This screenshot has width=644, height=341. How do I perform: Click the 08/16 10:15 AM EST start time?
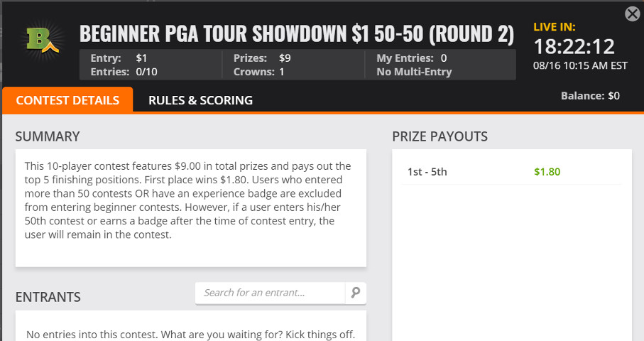580,66
